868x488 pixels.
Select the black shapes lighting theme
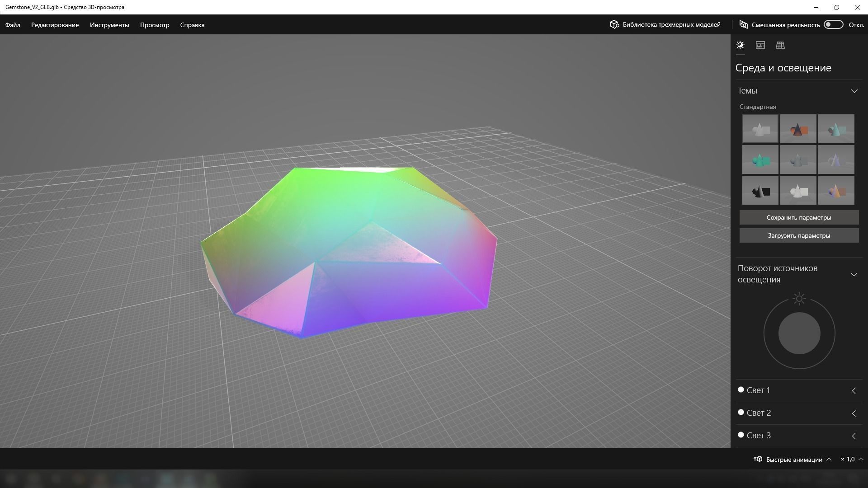(760, 191)
